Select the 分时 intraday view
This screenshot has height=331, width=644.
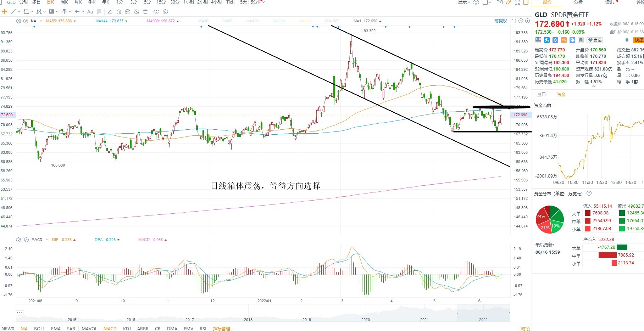click(24, 2)
